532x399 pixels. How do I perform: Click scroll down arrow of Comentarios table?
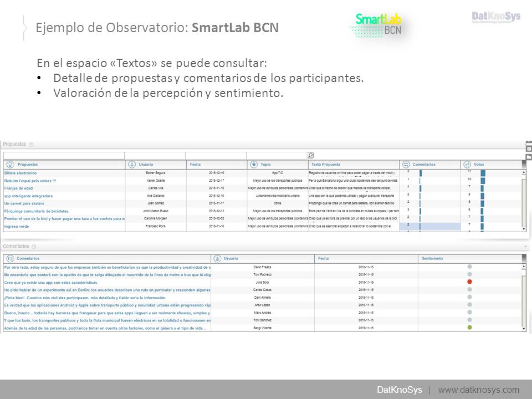(x=524, y=329)
